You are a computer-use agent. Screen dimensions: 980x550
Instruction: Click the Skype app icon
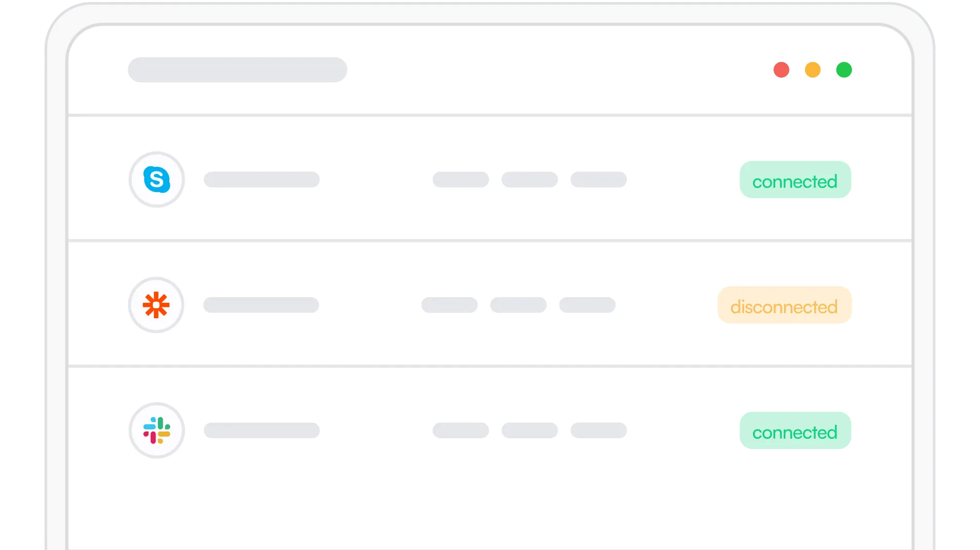(156, 180)
